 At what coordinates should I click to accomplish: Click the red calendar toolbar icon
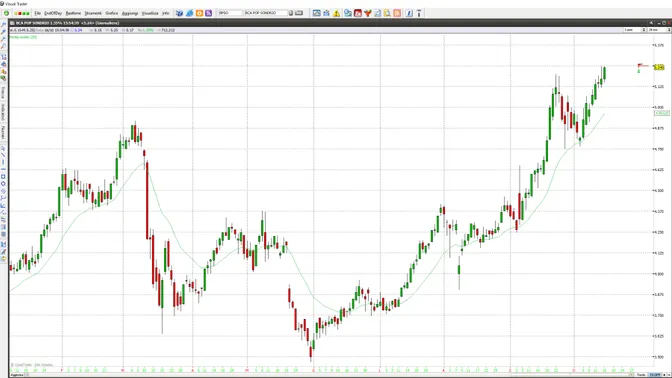[x=358, y=13]
